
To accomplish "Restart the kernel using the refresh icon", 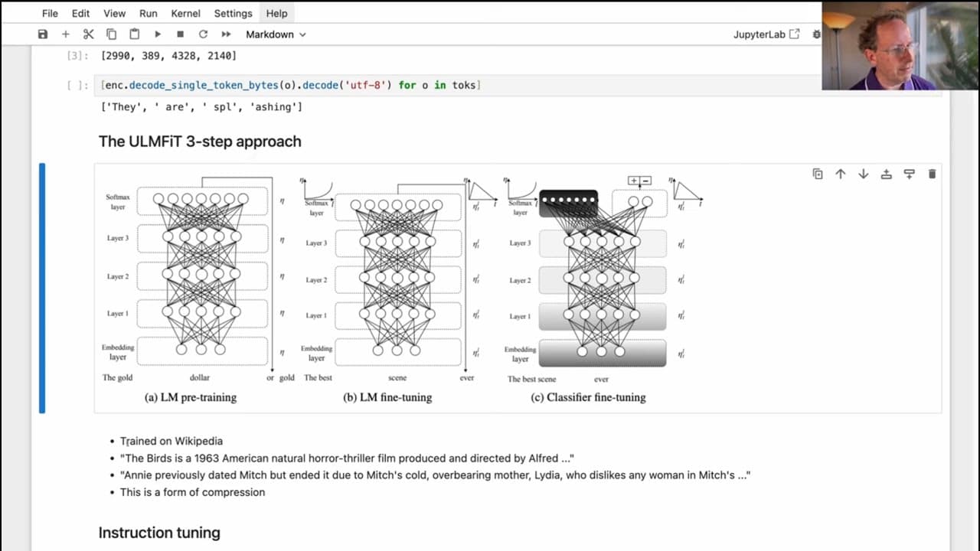I will pos(203,34).
